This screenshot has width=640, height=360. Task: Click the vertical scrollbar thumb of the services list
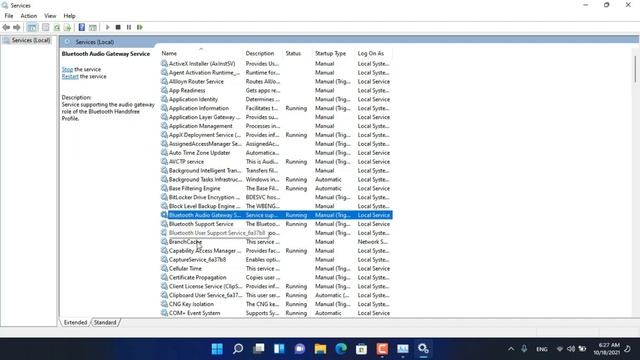pos(636,69)
